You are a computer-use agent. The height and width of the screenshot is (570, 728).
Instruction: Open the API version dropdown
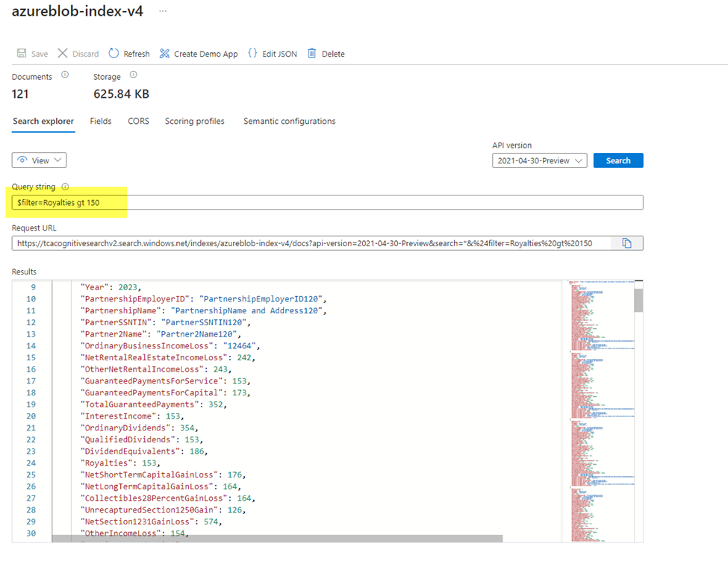tap(539, 160)
